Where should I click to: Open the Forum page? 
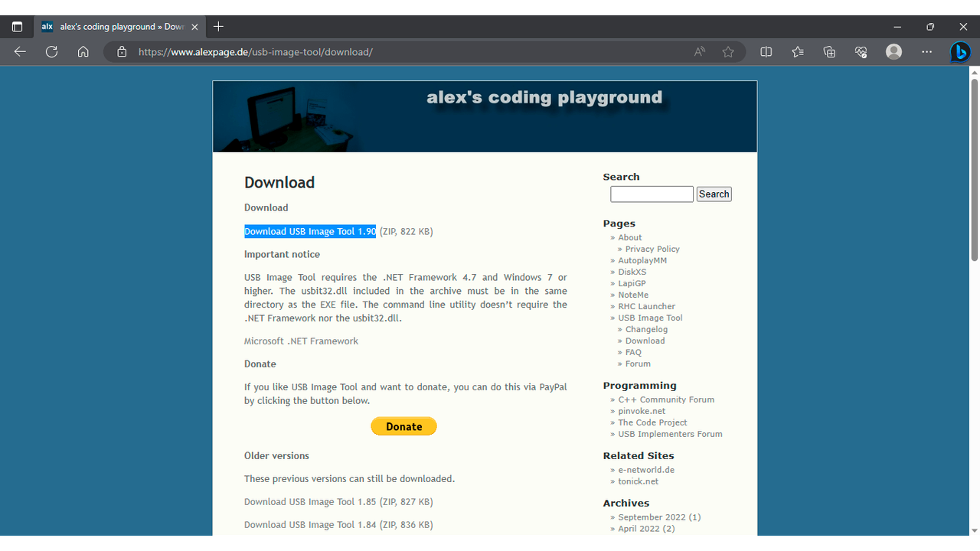(638, 364)
